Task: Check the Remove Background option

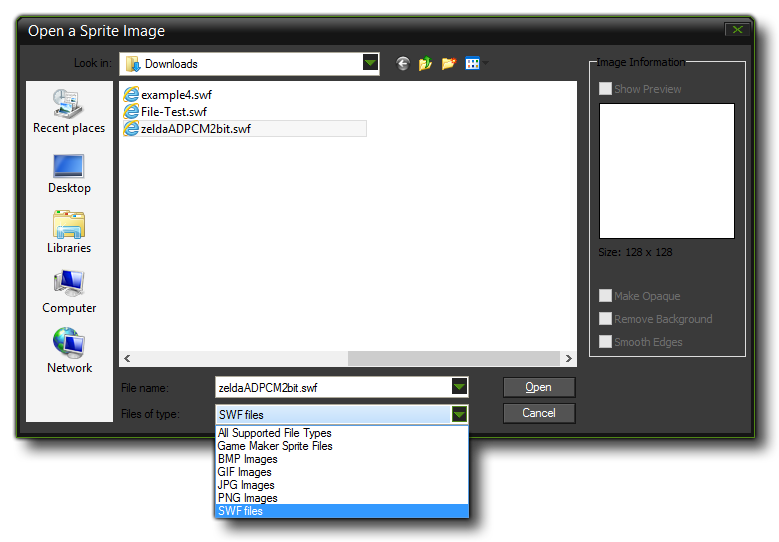Action: pos(605,319)
